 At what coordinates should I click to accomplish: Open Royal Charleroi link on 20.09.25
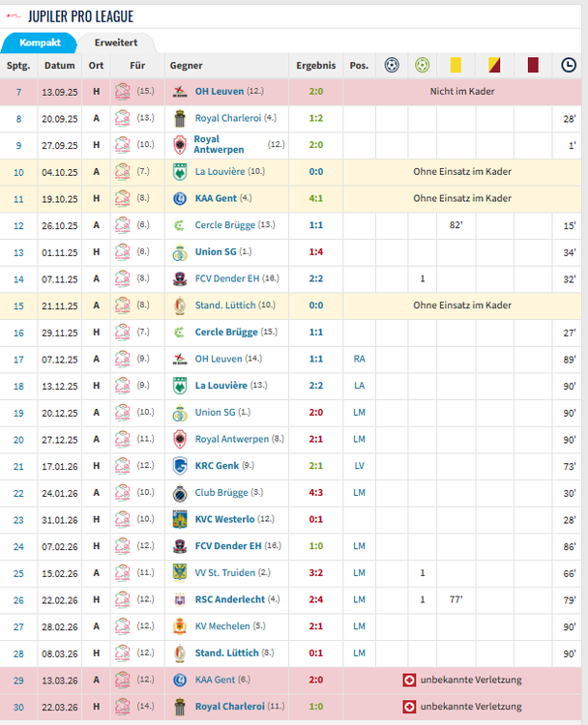[228, 118]
